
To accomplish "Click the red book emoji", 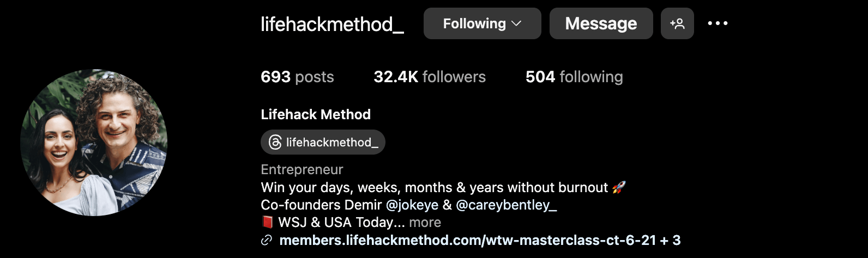I will pyautogui.click(x=267, y=222).
